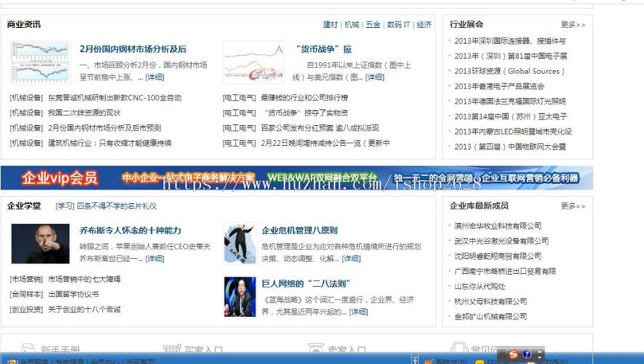Click the back-to-top arrow icon in bottom bar
Image resolution: width=644 pixels, height=364 pixels.
(x=415, y=360)
